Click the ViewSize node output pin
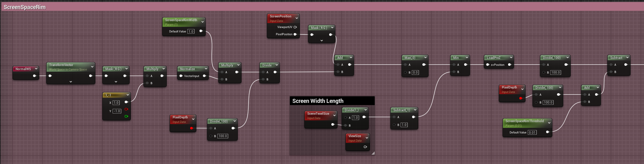This screenshot has height=164, width=644. pos(365,147)
